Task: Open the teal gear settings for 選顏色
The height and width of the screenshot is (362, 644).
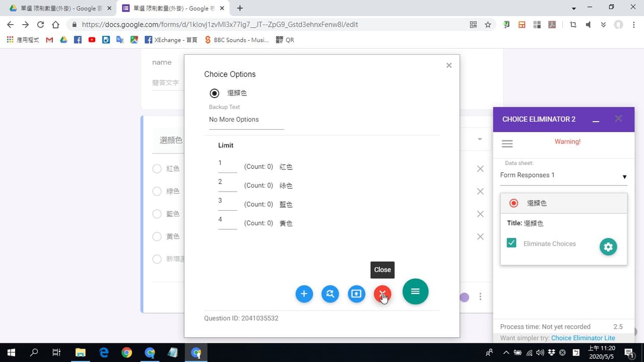Action: (x=608, y=247)
